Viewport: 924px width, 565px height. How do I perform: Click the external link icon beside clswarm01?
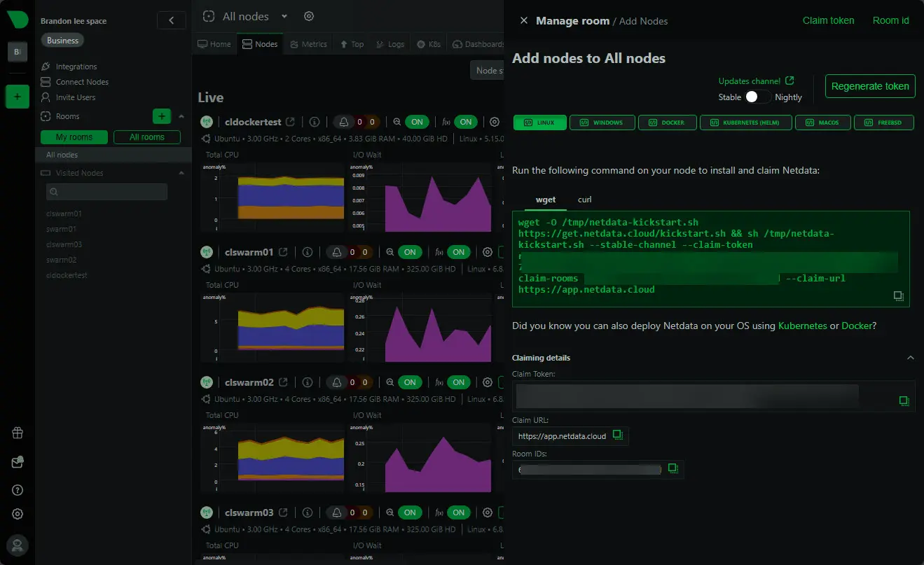pyautogui.click(x=283, y=252)
